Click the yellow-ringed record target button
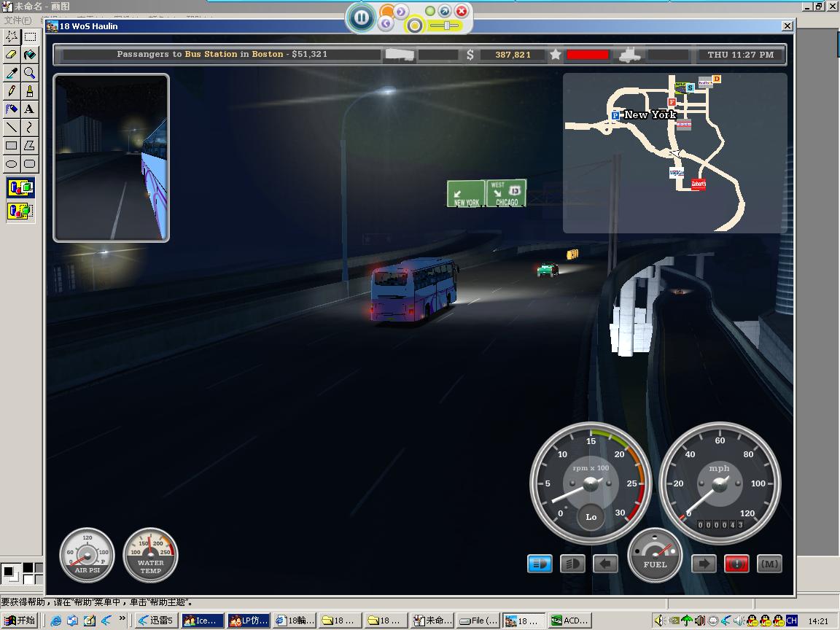Image resolution: width=840 pixels, height=630 pixels. pyautogui.click(x=414, y=25)
